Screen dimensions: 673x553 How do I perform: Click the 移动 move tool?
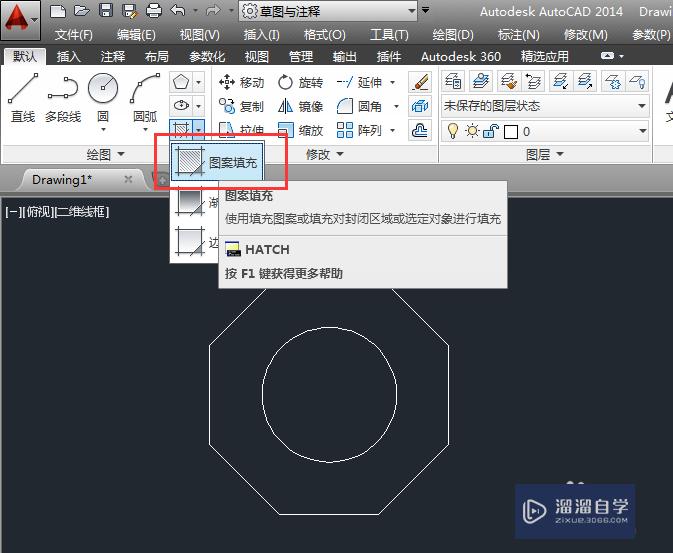pos(242,82)
